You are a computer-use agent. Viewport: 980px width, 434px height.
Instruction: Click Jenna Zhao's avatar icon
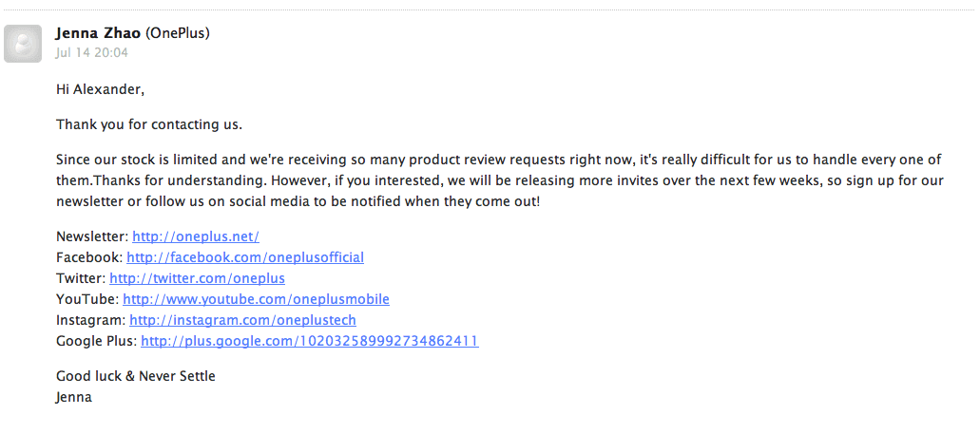click(x=23, y=44)
